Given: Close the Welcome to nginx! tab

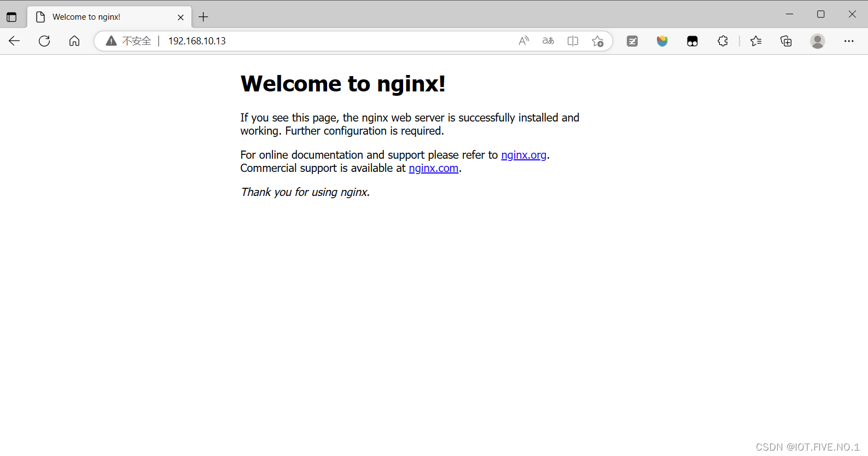Looking at the screenshot, I should pos(180,17).
